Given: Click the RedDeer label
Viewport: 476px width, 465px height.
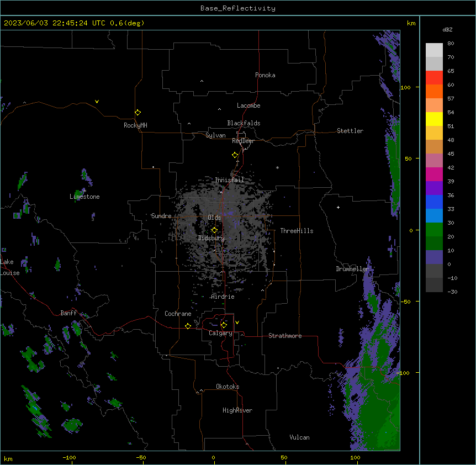Looking at the screenshot, I should (x=243, y=141).
